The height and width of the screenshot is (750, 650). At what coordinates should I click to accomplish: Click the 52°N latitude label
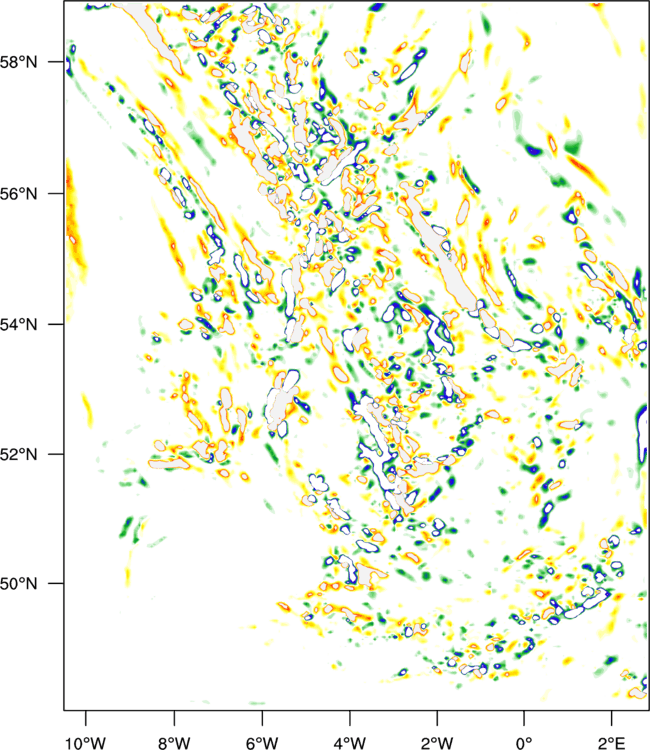tap(18, 454)
